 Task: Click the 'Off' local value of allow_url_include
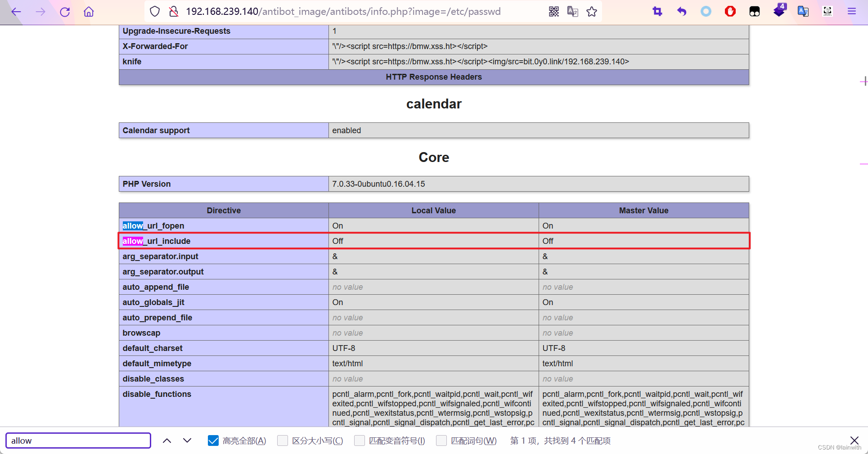pyautogui.click(x=337, y=241)
